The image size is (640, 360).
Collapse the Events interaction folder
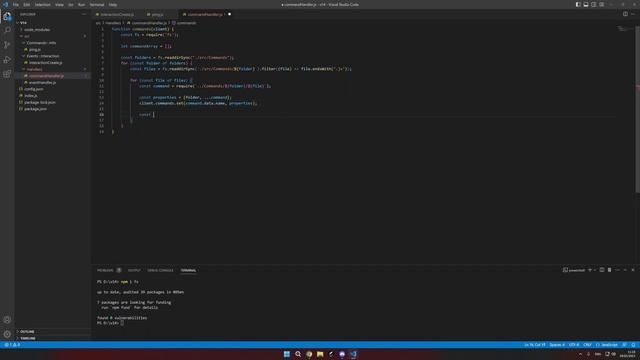point(42,56)
